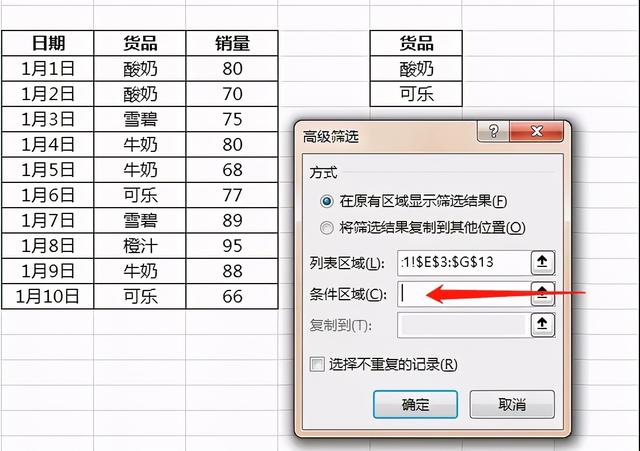This screenshot has width=640, height=451.
Task: Select 牛奶 cell in the 1月5日 row
Action: [140, 170]
